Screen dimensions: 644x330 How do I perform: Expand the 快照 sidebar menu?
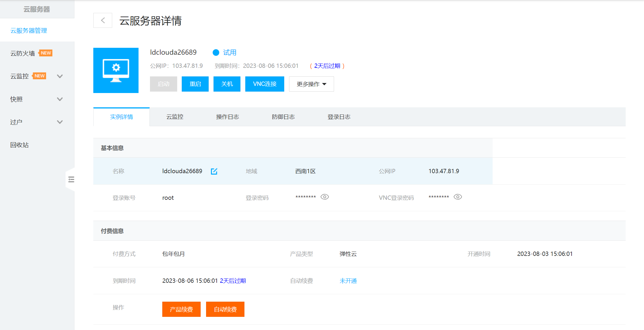(x=60, y=99)
